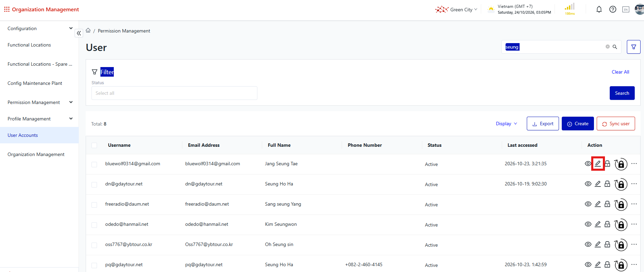Click Clear All filters link
The height and width of the screenshot is (272, 644).
pos(620,72)
